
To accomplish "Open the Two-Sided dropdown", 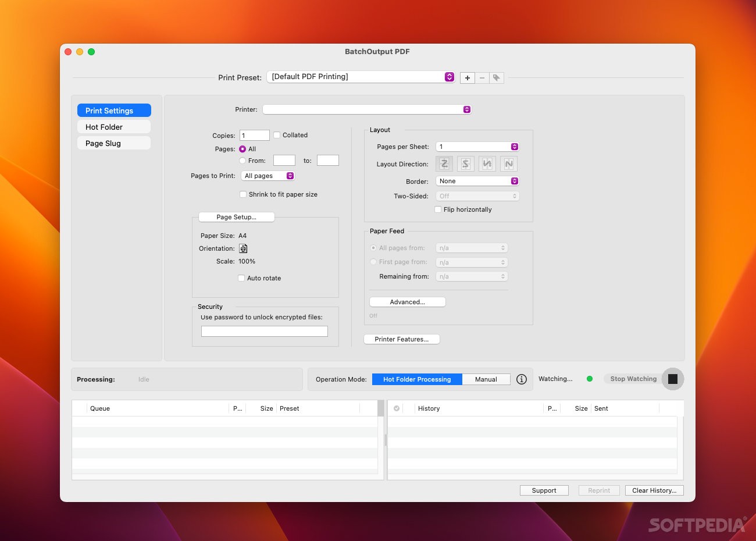I will tap(477, 196).
